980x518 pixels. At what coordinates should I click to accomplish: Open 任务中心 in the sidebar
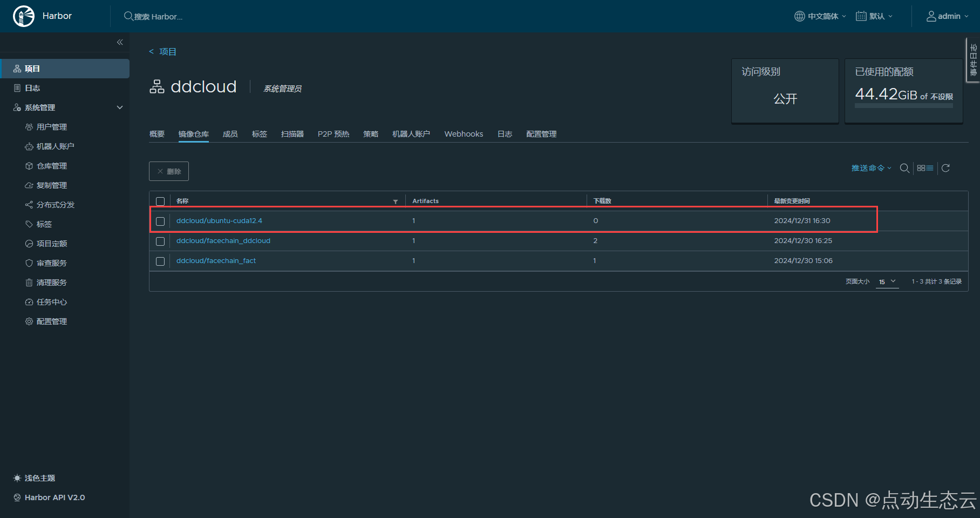pos(52,302)
